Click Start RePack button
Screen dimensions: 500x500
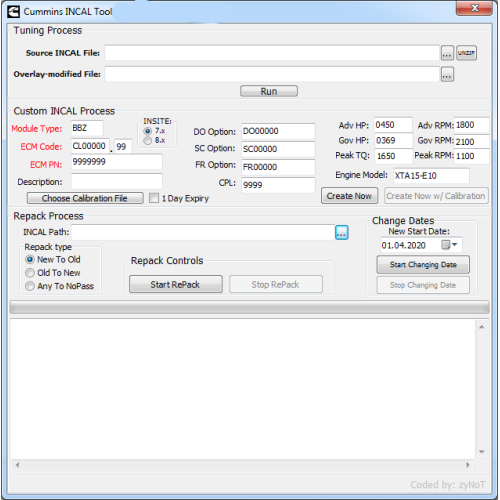point(176,284)
